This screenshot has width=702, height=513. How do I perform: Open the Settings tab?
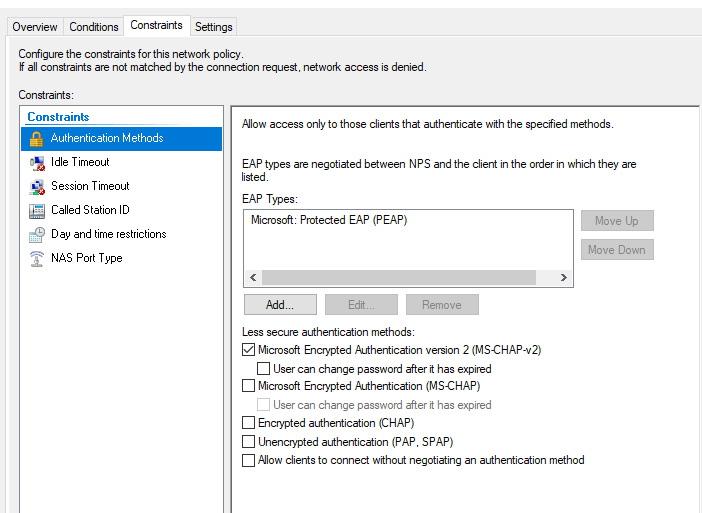(x=214, y=27)
